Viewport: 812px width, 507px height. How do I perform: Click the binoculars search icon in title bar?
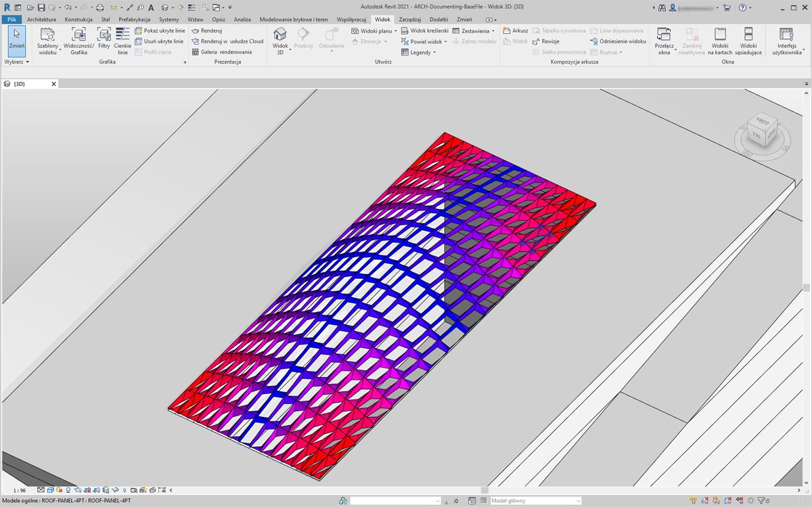[x=661, y=7]
